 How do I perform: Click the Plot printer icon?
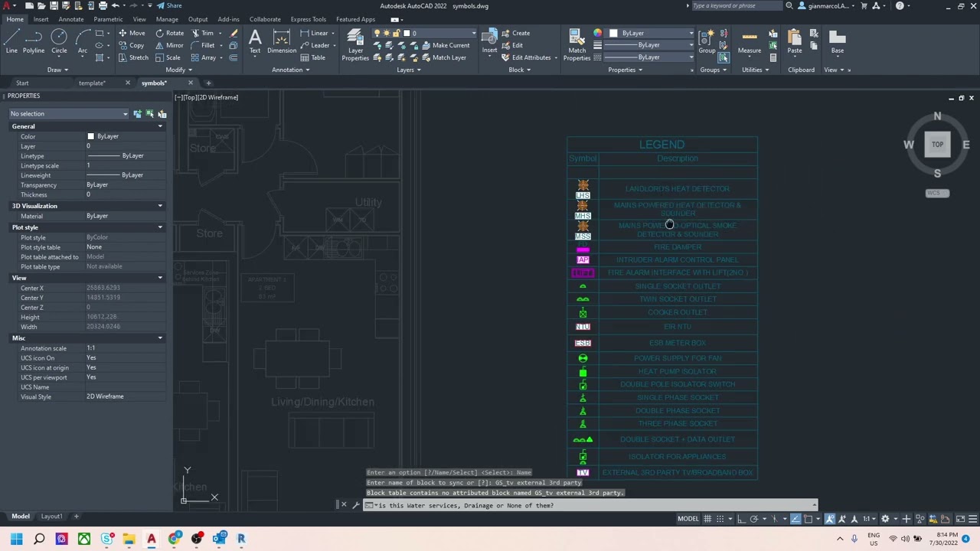coord(103,5)
